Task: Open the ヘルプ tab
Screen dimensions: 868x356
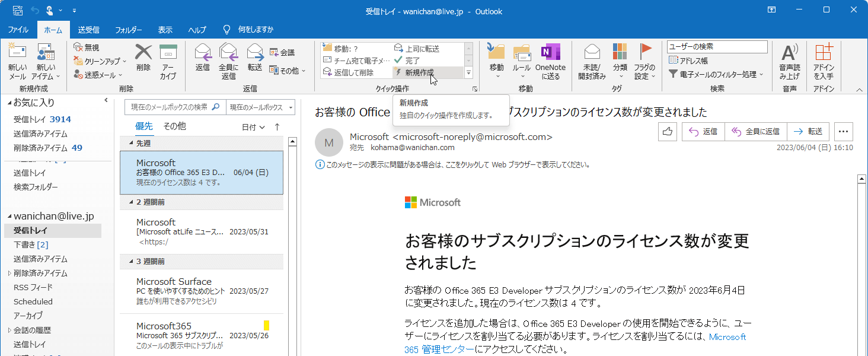Action: pos(197,30)
